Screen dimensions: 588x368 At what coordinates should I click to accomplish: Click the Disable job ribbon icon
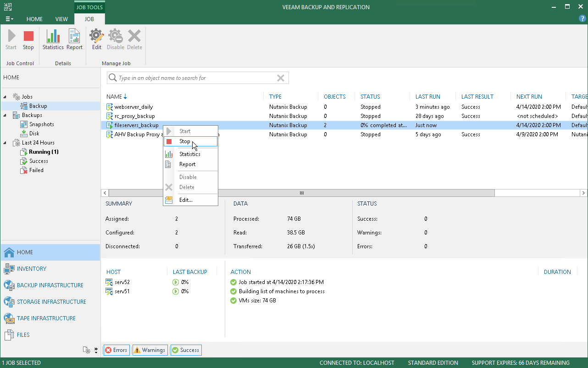[115, 36]
